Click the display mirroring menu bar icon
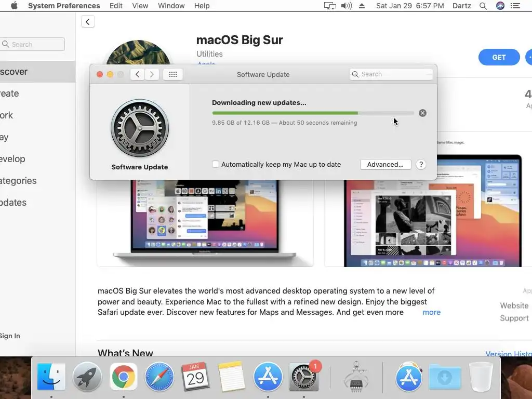This screenshot has height=399, width=532. [x=330, y=6]
